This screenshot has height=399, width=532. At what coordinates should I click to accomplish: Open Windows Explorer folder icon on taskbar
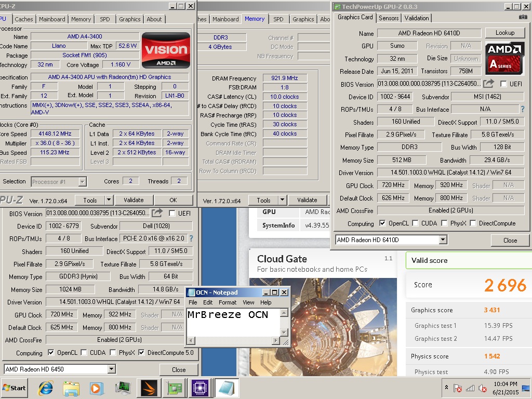pos(71,388)
